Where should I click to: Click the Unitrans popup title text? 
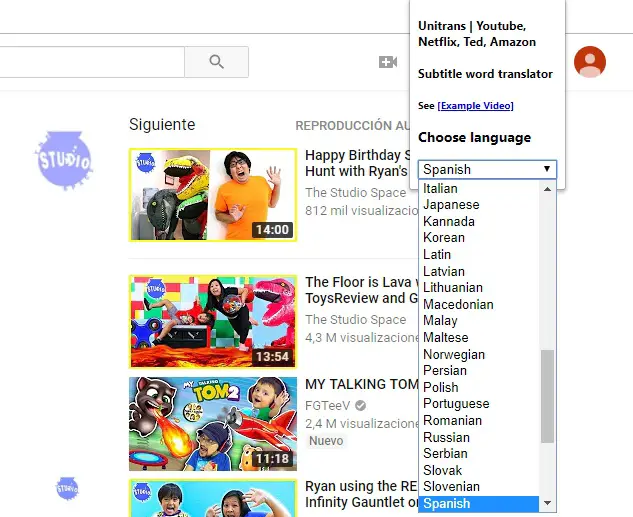click(x=477, y=34)
